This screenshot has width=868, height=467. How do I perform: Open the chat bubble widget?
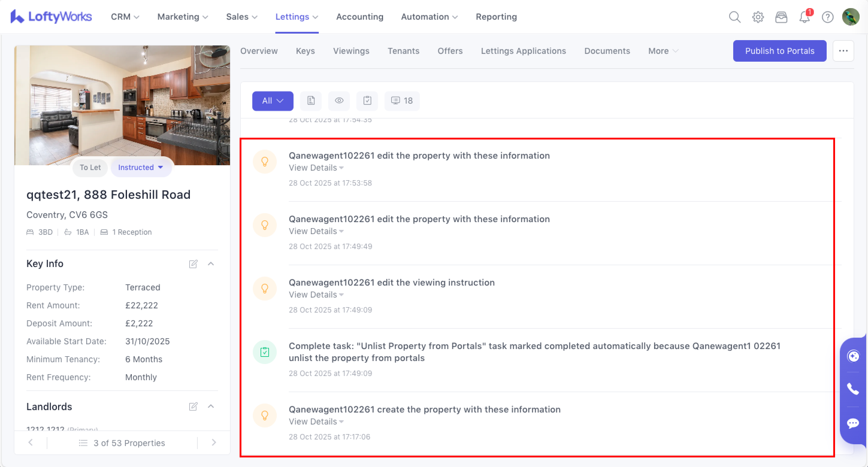[852, 423]
